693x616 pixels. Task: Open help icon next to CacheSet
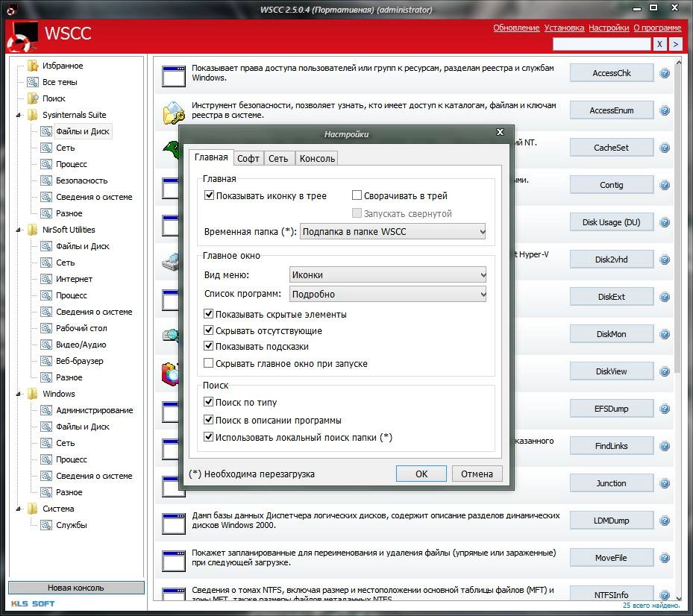coord(665,148)
